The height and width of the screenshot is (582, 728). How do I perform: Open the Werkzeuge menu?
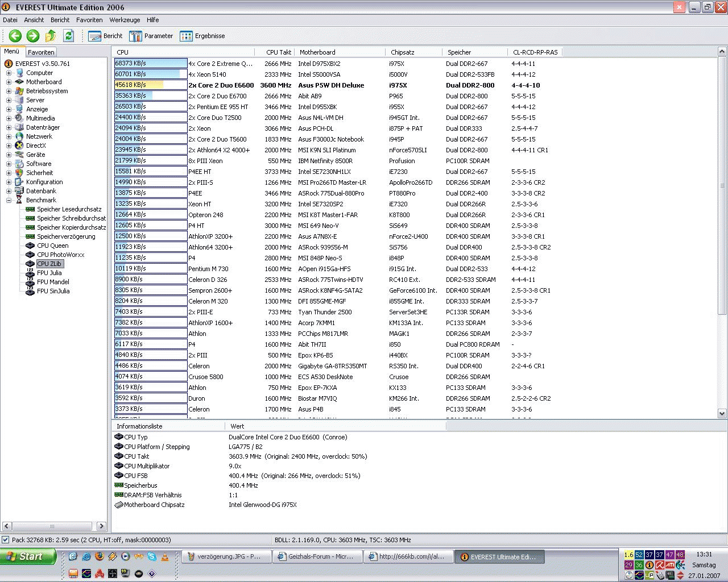pyautogui.click(x=125, y=20)
